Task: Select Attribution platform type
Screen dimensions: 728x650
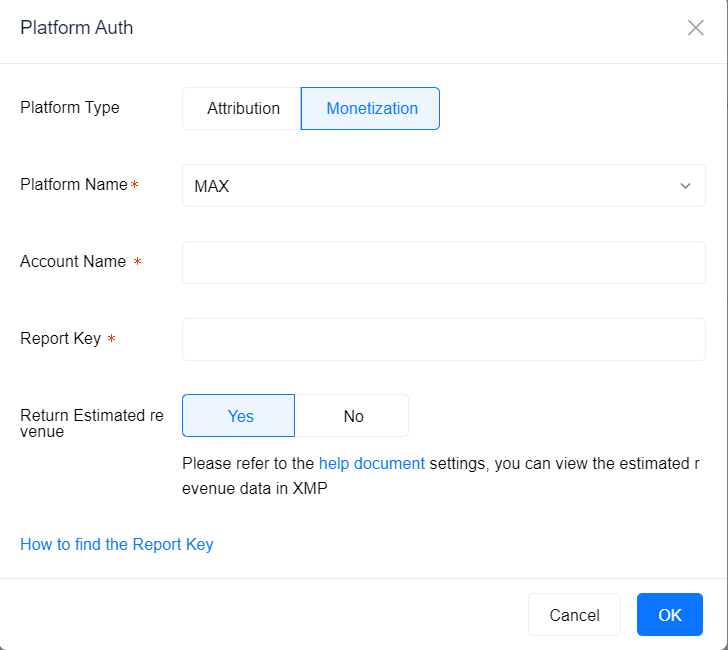Action: [x=242, y=109]
